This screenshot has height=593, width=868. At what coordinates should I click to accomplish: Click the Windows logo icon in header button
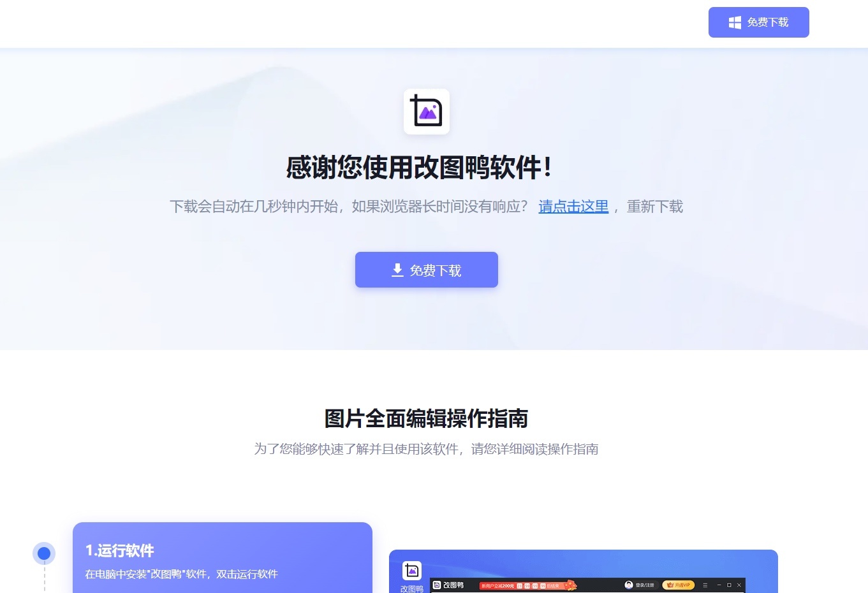tap(735, 22)
